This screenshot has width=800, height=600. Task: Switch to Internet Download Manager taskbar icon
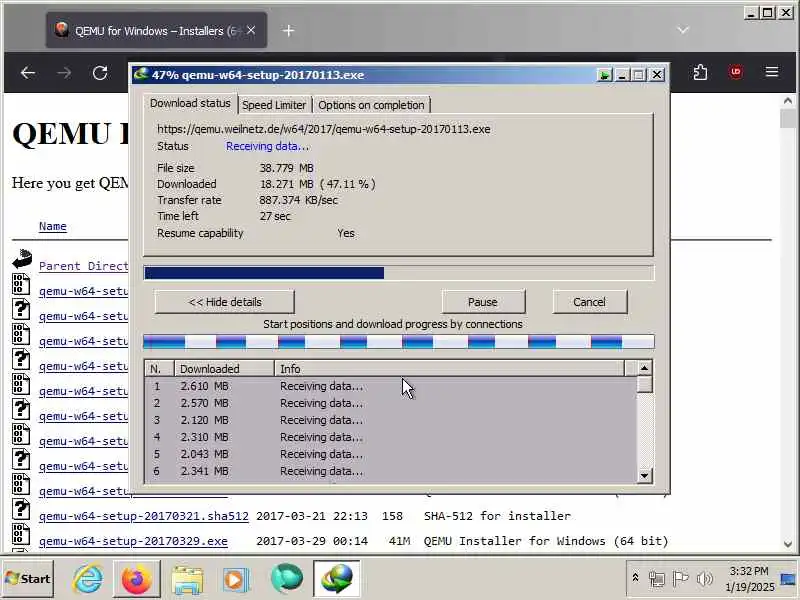coord(337,579)
